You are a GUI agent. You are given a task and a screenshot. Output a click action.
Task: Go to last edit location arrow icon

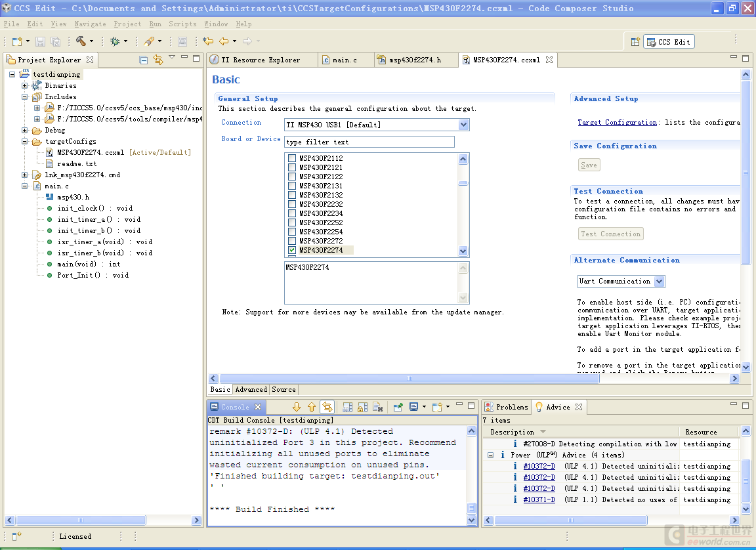[x=208, y=41]
